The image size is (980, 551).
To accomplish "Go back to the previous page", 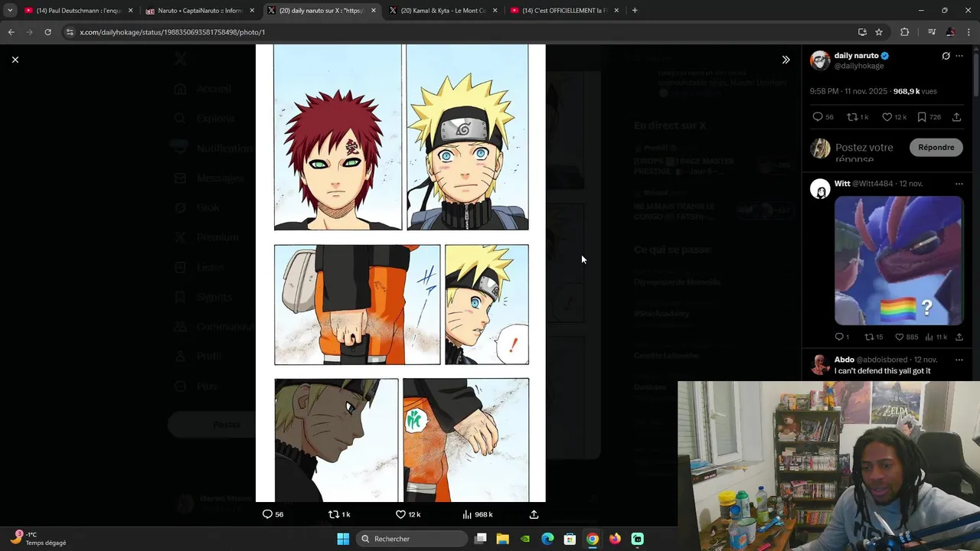I will pyautogui.click(x=11, y=32).
